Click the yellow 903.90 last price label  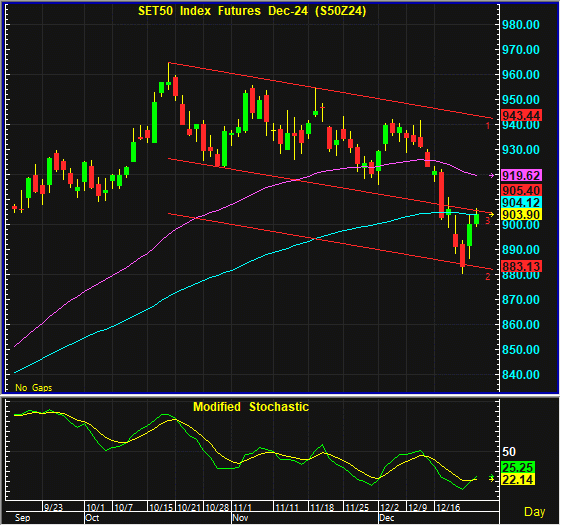[521, 214]
